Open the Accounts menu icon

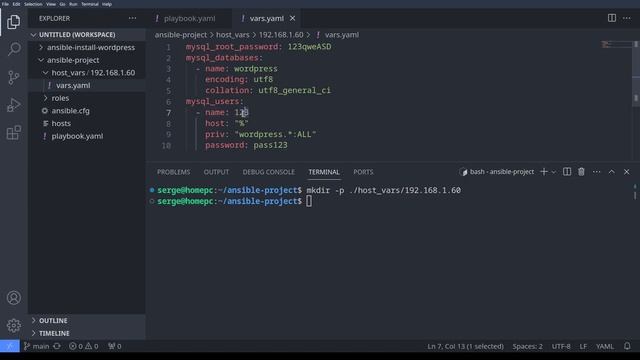(x=13, y=298)
